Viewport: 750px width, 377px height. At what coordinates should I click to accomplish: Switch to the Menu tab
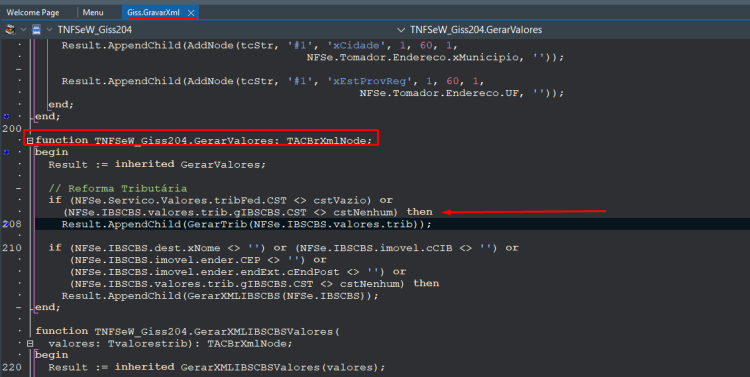pos(93,12)
